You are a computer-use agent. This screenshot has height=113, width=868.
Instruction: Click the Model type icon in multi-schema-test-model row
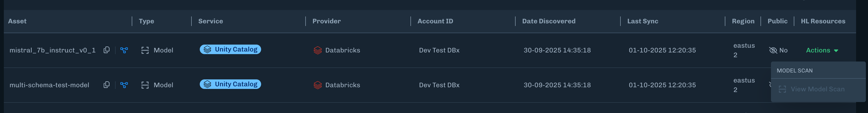click(145, 85)
